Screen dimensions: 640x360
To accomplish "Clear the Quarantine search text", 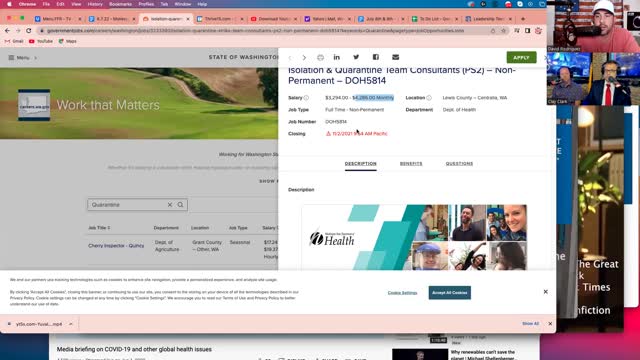I will coord(170,205).
